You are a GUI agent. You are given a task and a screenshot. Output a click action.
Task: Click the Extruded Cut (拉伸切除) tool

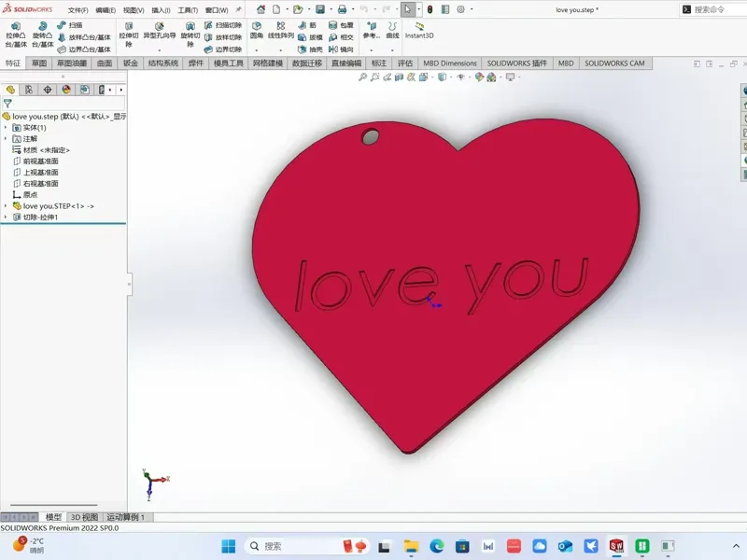pyautogui.click(x=129, y=35)
